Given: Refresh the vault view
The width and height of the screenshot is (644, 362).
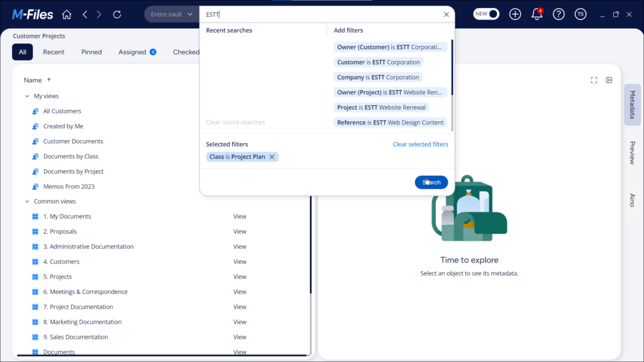Looking at the screenshot, I should pyautogui.click(x=118, y=14).
